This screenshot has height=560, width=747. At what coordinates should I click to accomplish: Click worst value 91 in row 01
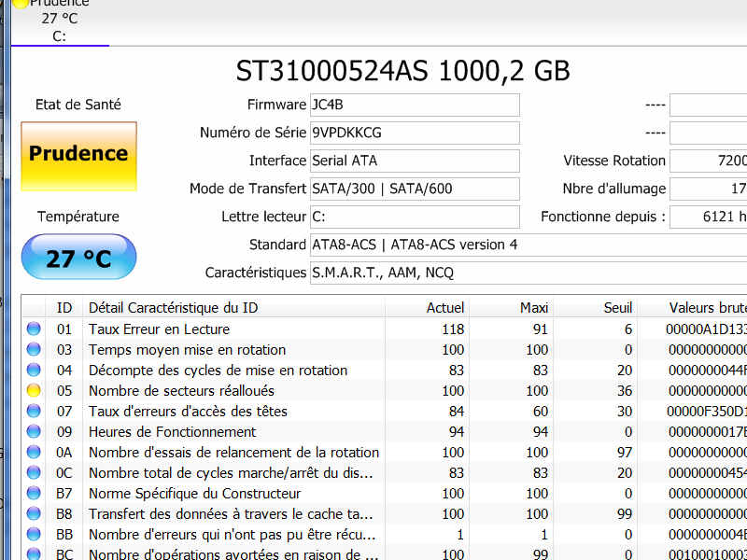[x=541, y=329]
